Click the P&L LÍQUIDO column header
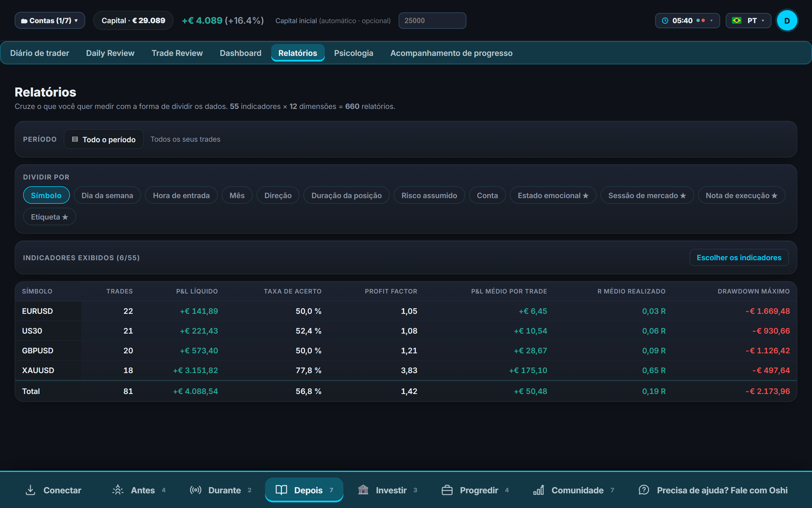The height and width of the screenshot is (508, 812). [x=197, y=291]
